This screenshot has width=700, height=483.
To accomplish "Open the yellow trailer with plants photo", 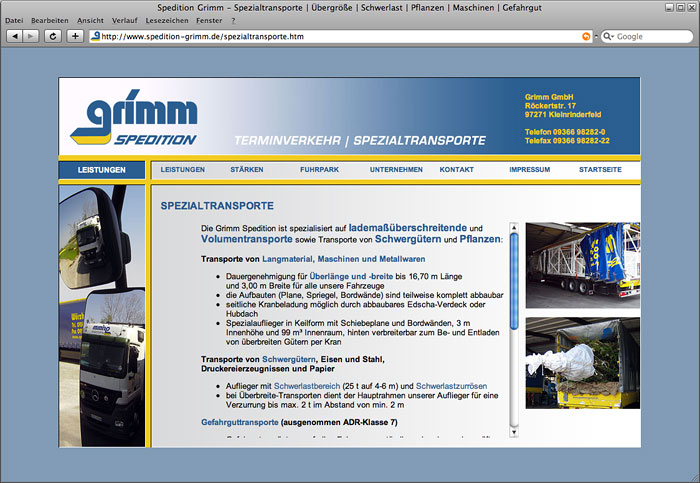I will pyautogui.click(x=583, y=363).
